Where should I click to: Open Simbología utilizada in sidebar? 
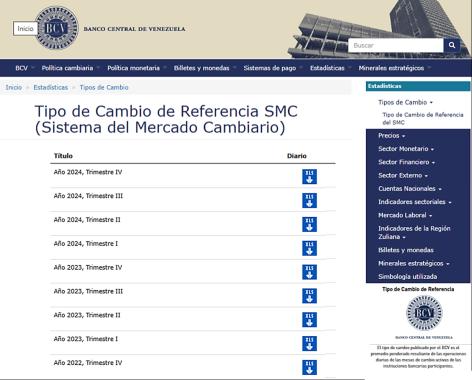407,277
